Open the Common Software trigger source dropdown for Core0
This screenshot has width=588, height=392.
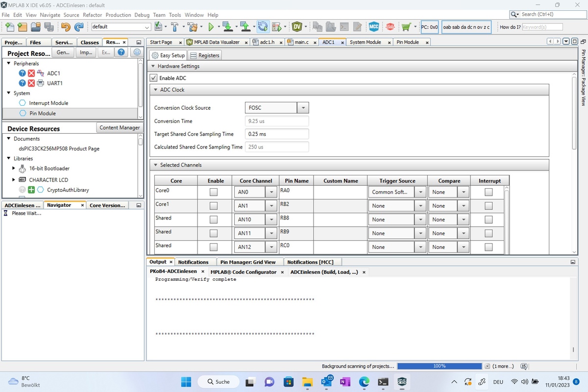[420, 192]
